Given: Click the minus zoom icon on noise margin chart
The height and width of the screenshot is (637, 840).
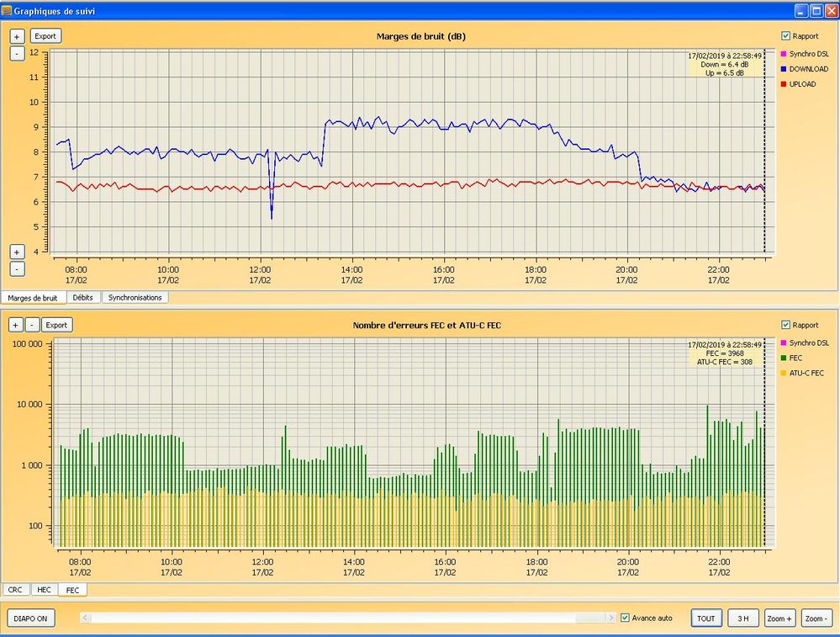Looking at the screenshot, I should click(x=16, y=53).
